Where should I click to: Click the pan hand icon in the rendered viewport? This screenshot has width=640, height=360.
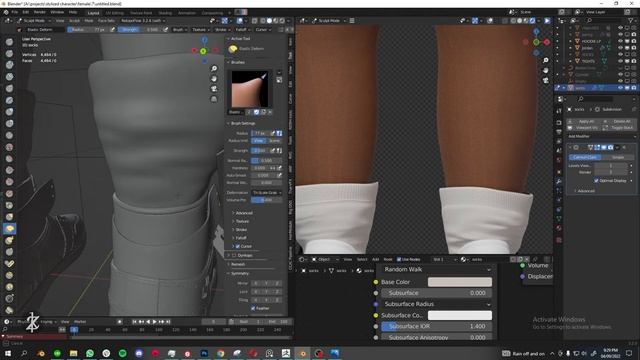tap(546, 70)
